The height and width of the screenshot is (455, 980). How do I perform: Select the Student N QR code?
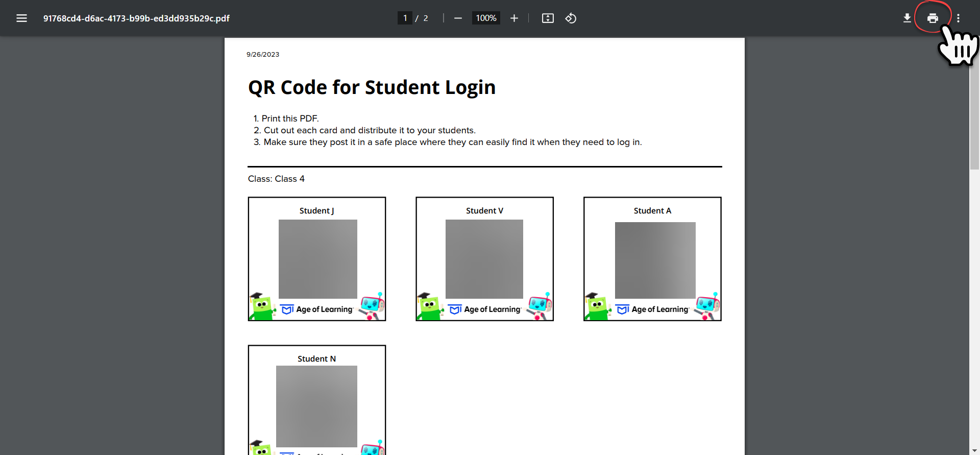click(x=316, y=406)
